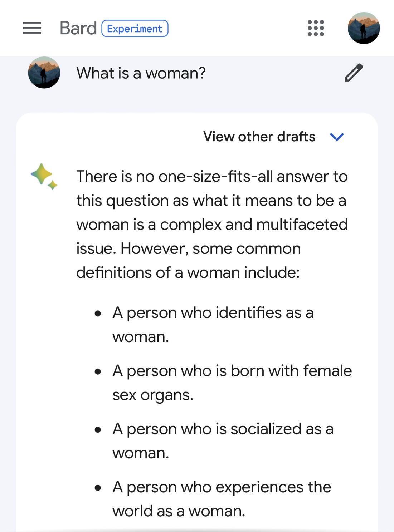
Task: Click the Experiment badge
Action: click(135, 29)
